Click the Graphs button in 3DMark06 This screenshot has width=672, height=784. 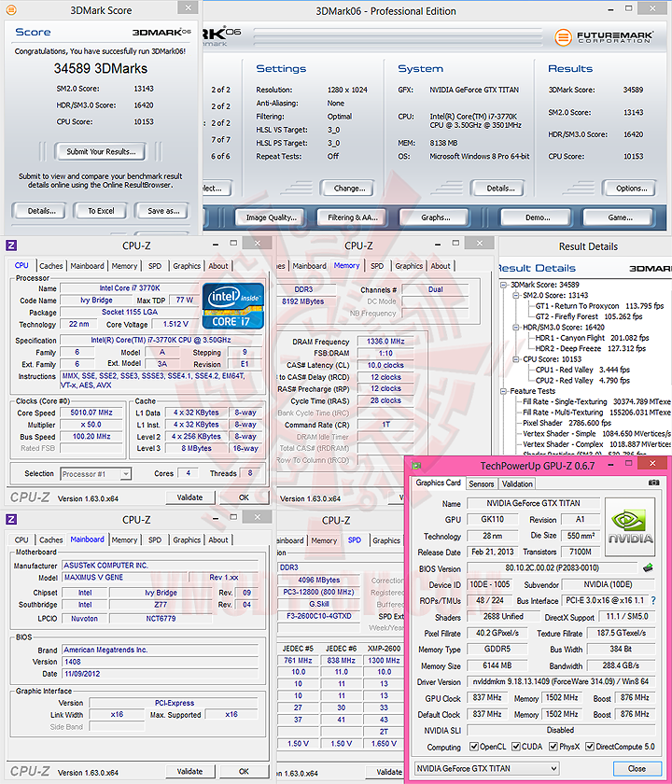435,217
